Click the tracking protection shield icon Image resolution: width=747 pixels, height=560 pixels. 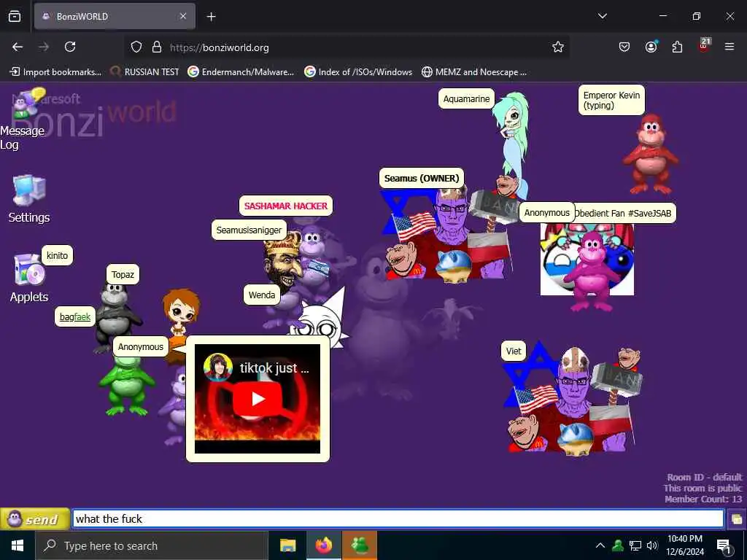136,47
